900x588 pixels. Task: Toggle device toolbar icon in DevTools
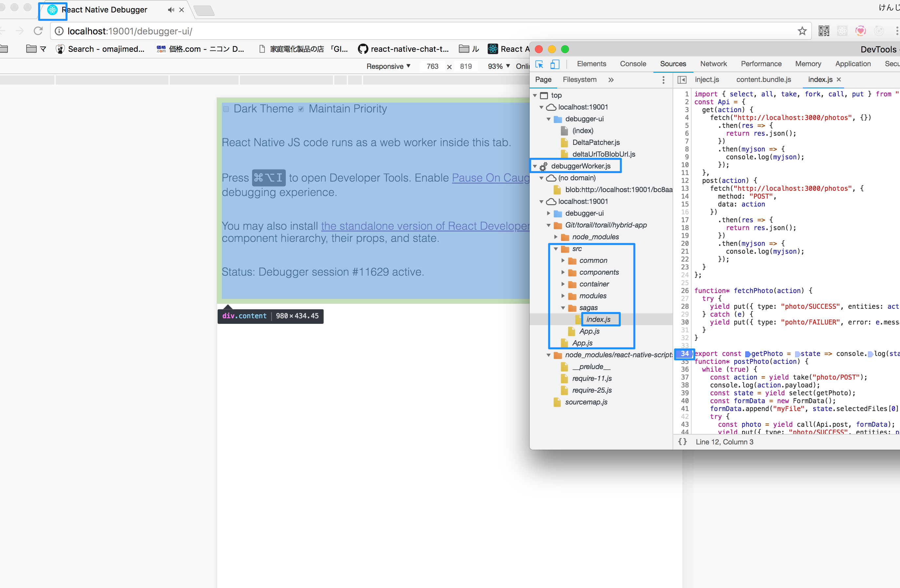tap(554, 64)
